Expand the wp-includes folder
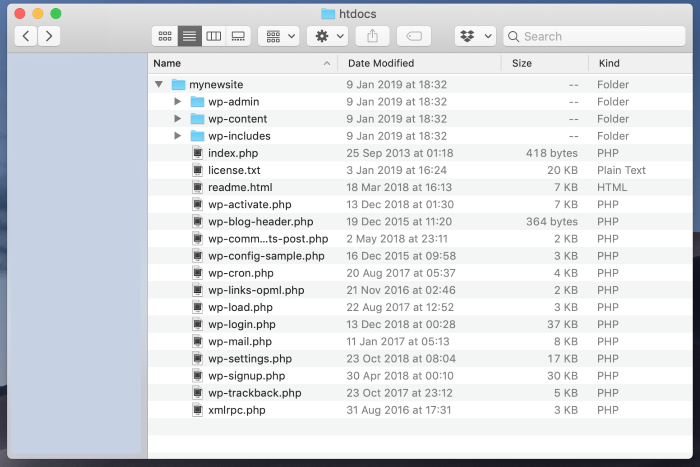The height and width of the screenshot is (467, 700). pos(177,135)
